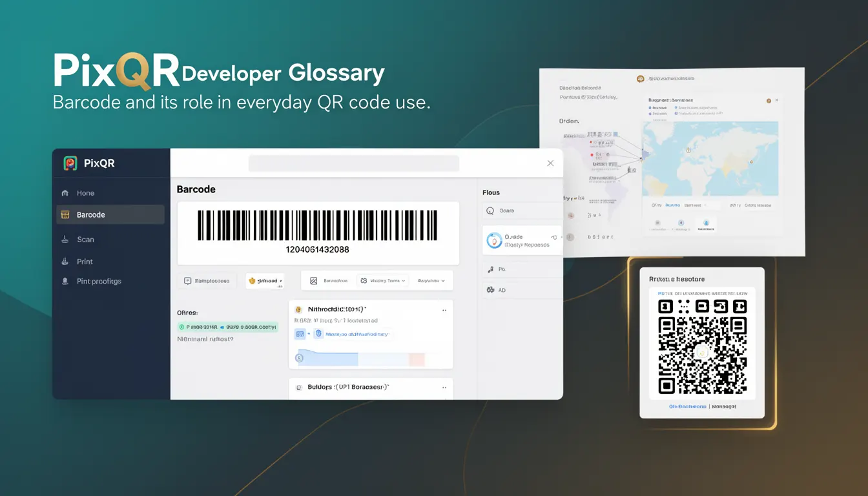868x496 pixels.
Task: Click the blue shield link in card
Action: [352, 334]
